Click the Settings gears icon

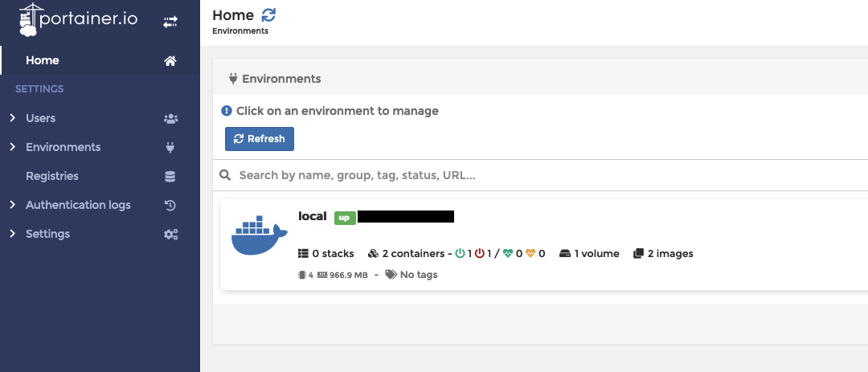tap(170, 234)
